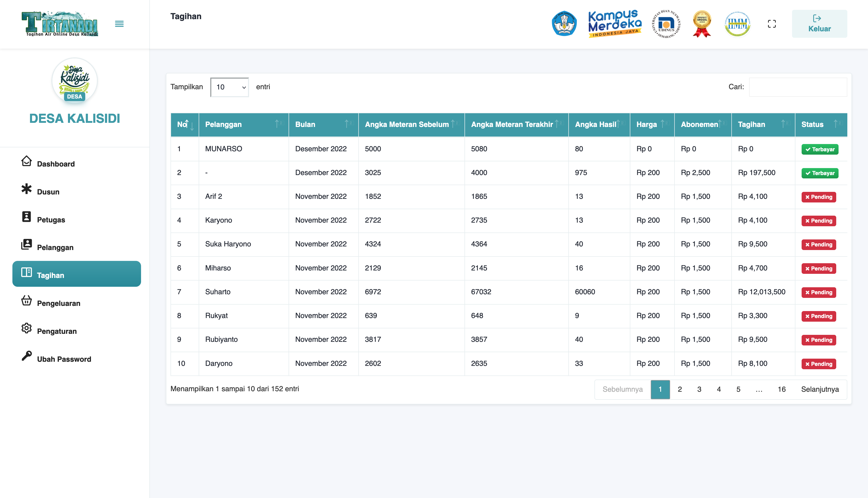
Task: Sort table by Bulan column
Action: 324,125
